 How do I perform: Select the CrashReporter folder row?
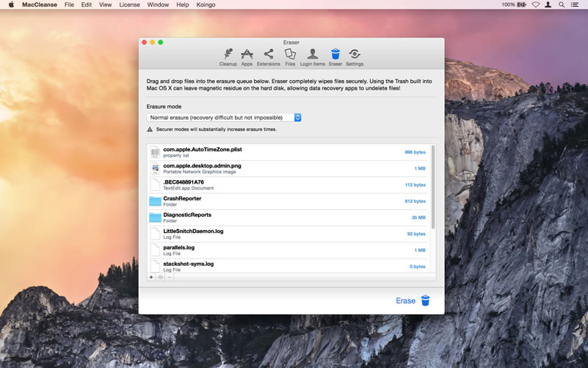coord(286,201)
